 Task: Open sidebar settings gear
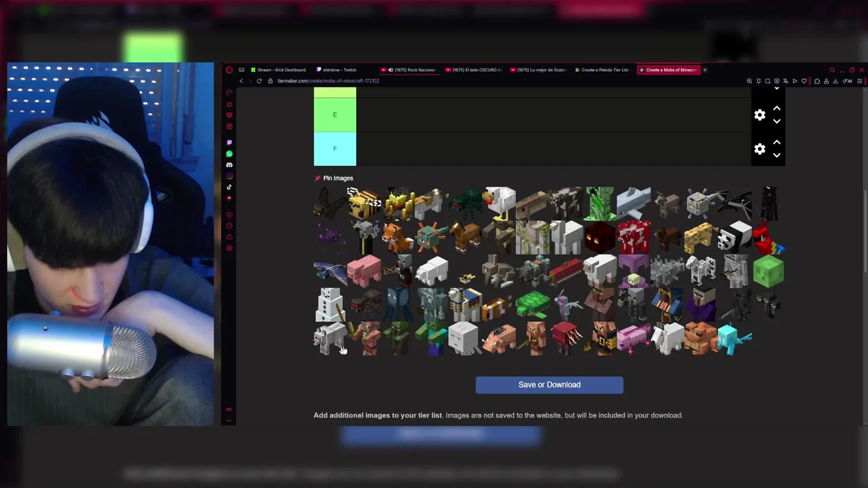pyautogui.click(x=229, y=248)
